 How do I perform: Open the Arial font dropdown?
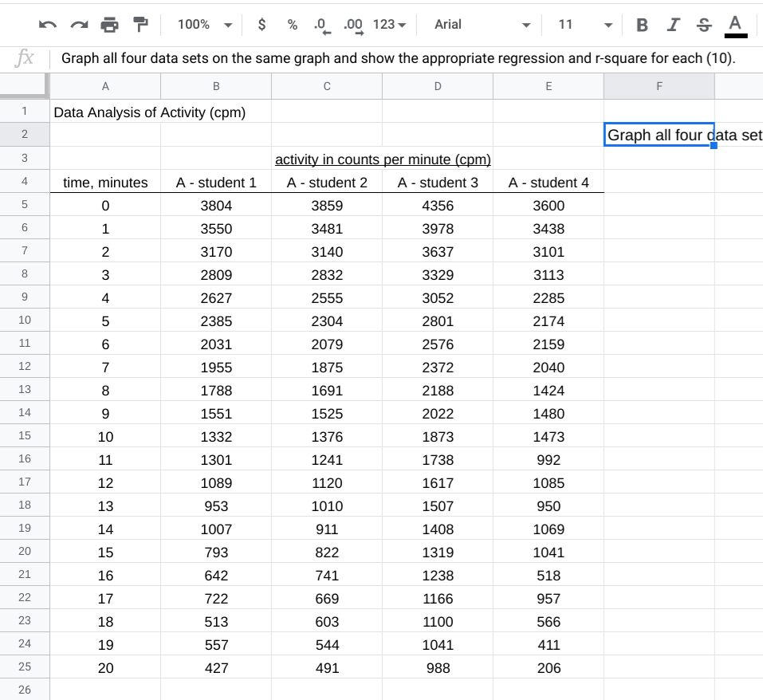click(x=478, y=25)
